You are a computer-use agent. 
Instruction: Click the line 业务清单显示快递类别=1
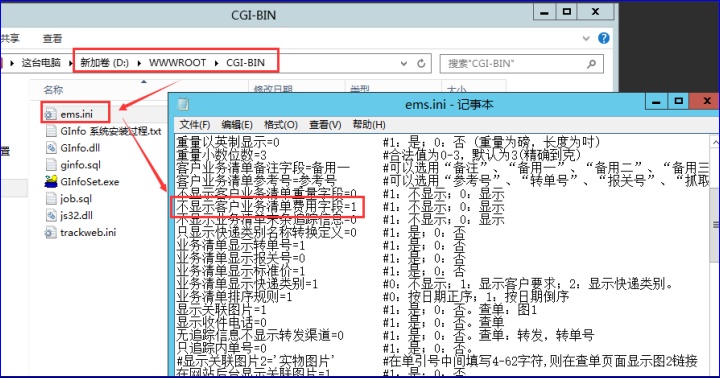point(247,284)
